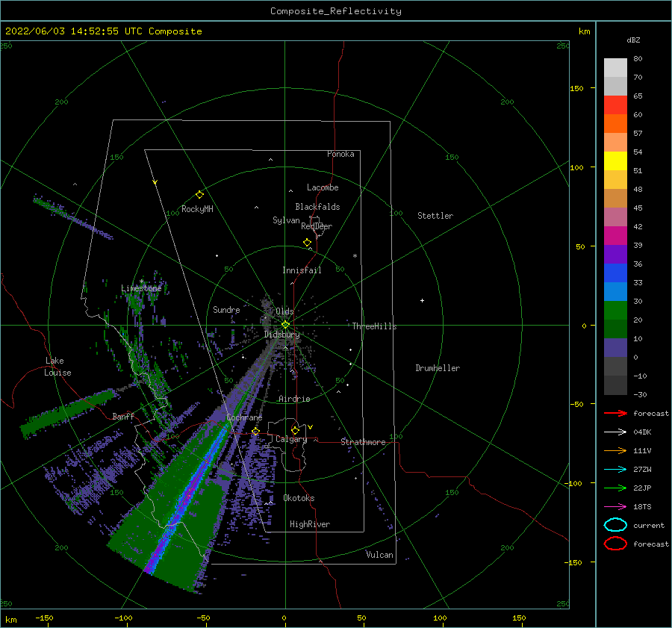672x628 pixels.
Task: Click the ThreeHills label
Action: coord(374,326)
